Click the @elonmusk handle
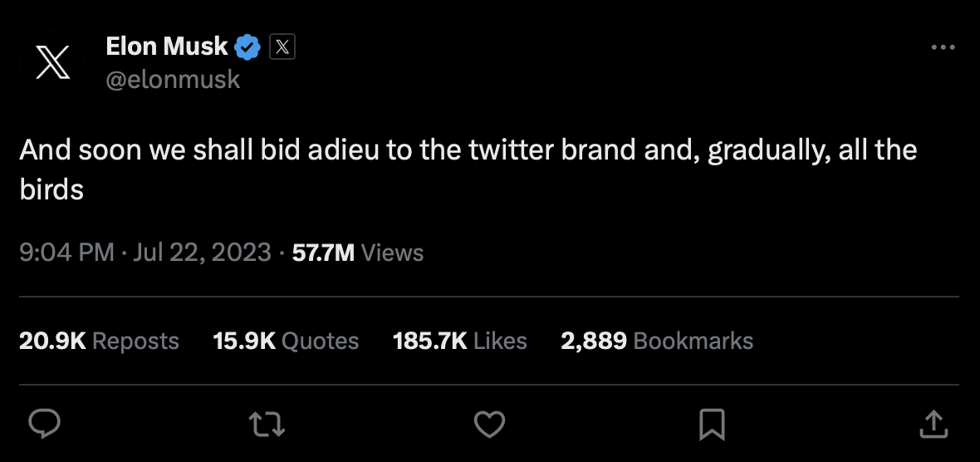 [173, 80]
